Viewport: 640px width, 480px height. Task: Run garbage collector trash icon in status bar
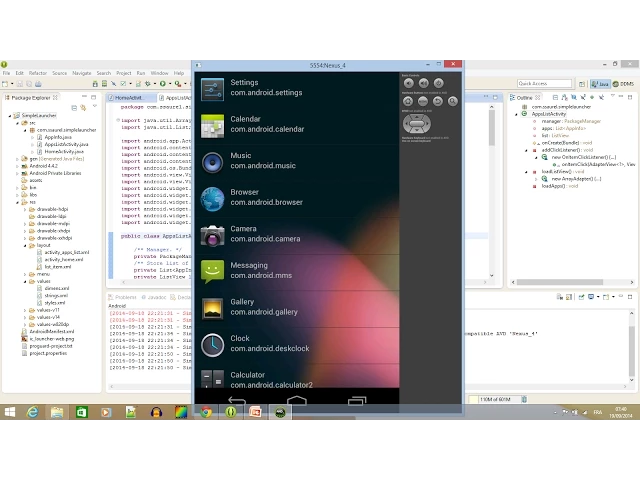pos(524,399)
